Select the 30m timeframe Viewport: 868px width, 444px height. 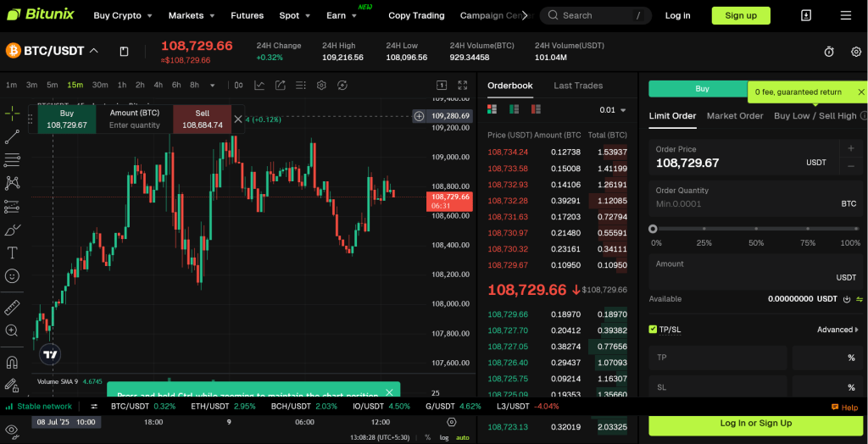100,86
